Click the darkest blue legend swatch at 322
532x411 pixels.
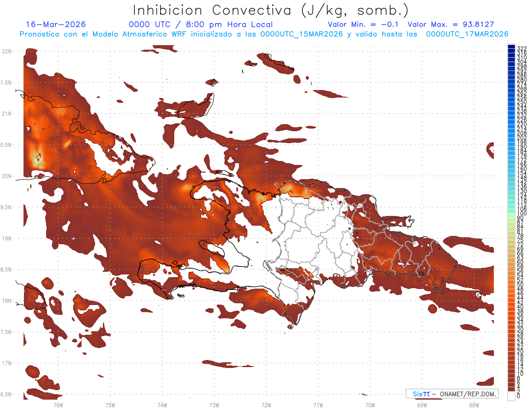[511, 47]
